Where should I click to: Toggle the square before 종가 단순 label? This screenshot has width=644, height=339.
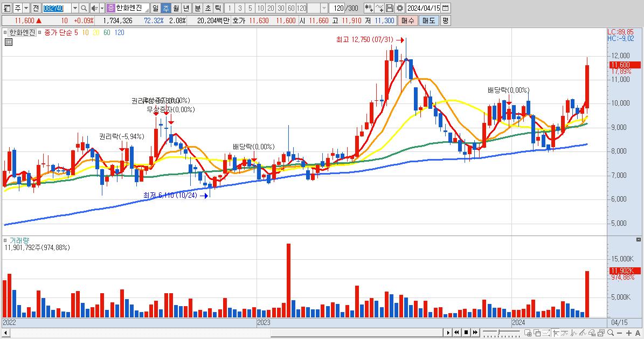point(39,32)
